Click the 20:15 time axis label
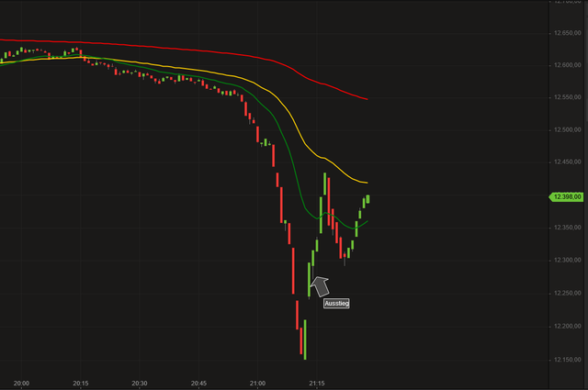This screenshot has height=390, width=588. click(81, 384)
